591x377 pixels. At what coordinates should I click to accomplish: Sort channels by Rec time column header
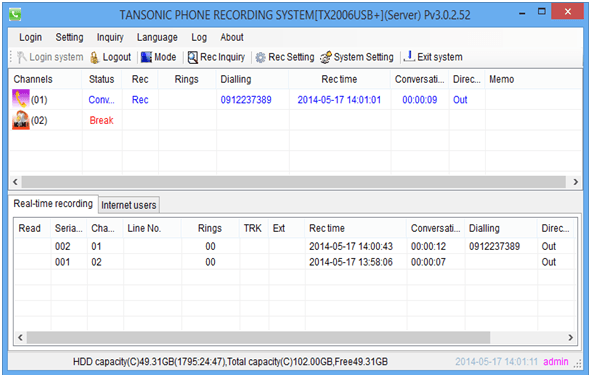[339, 79]
